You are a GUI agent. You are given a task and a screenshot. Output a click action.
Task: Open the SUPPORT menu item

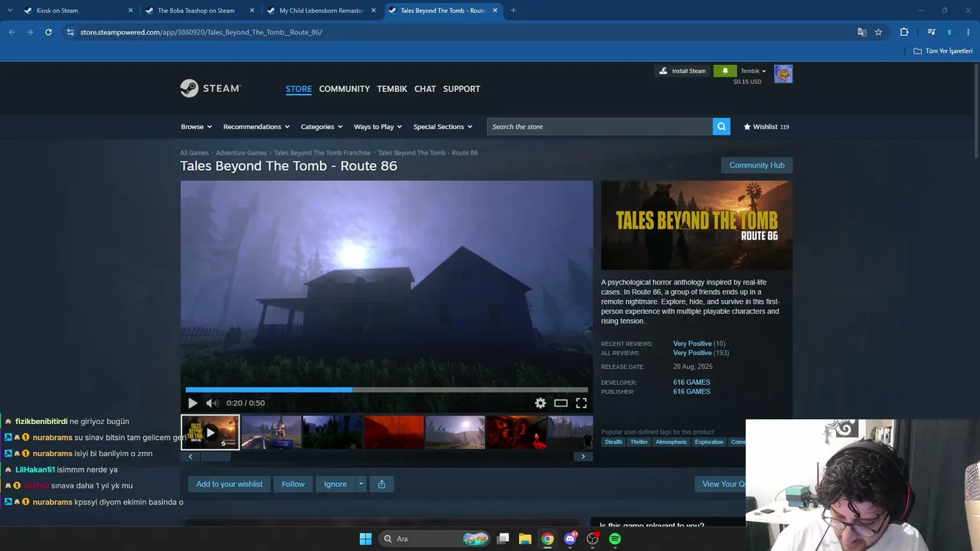[462, 89]
